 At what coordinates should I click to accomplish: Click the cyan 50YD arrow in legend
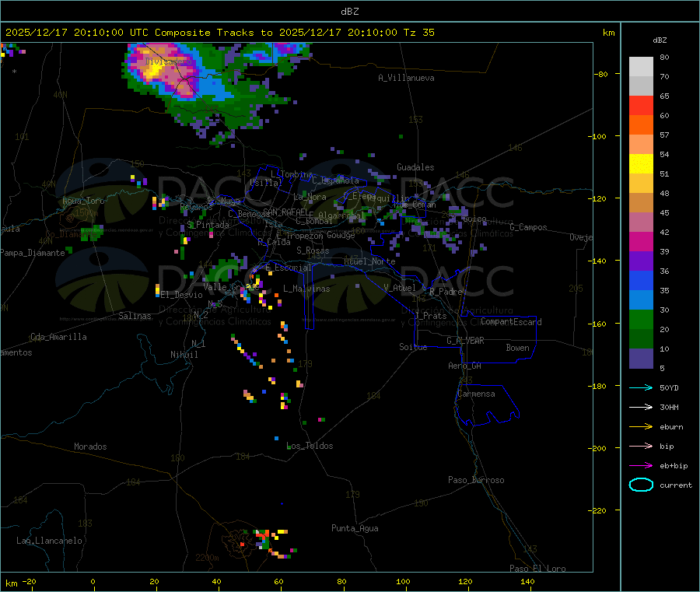pos(641,387)
